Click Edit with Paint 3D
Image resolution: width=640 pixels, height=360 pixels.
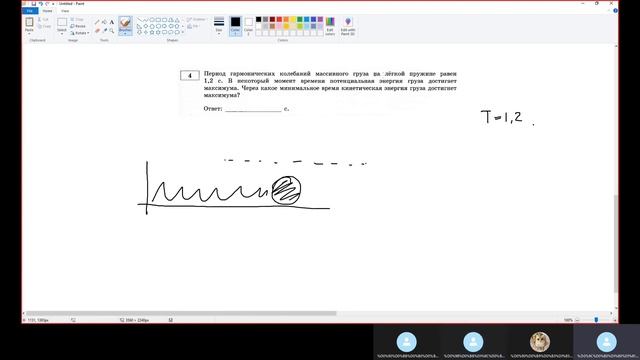coord(348,26)
